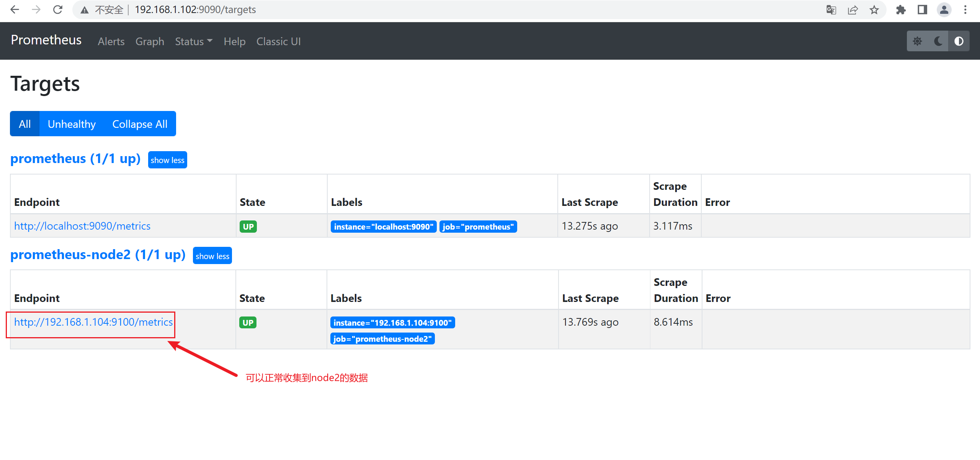
Task: Open the localhost:9090 metrics endpoint link
Action: pos(82,226)
